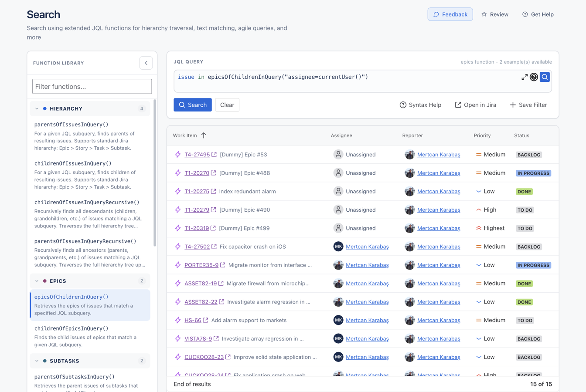The height and width of the screenshot is (392, 586).
Task: Expand the JQL query editor
Action: (525, 77)
